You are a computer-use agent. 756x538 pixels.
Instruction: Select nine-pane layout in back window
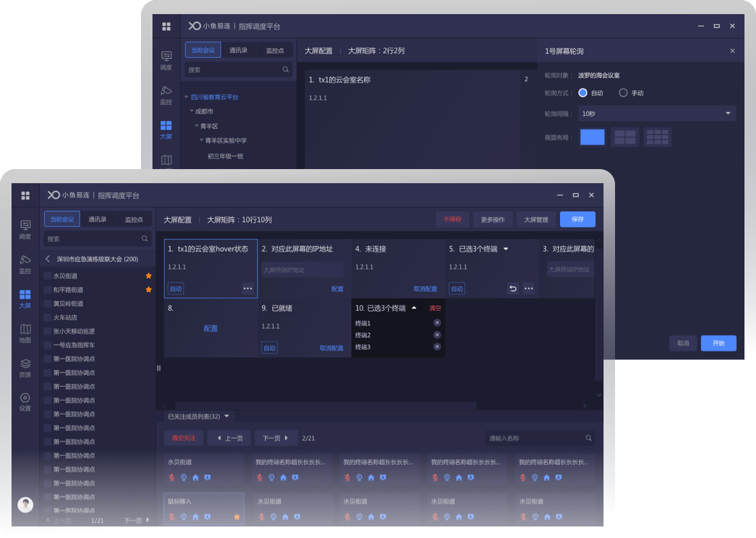pyautogui.click(x=657, y=137)
